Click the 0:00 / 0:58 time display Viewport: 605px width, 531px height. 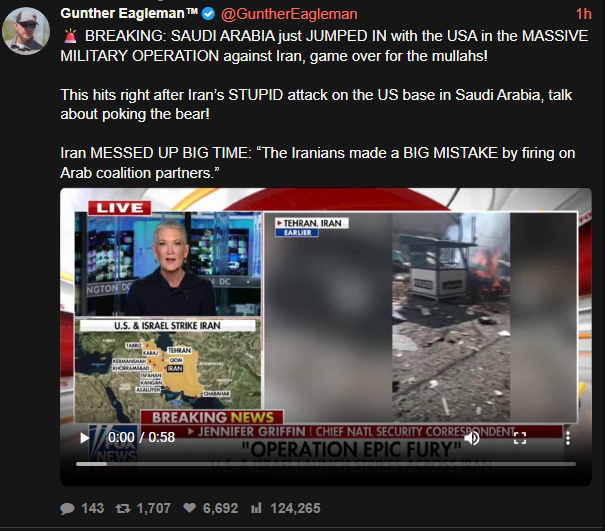point(141,437)
